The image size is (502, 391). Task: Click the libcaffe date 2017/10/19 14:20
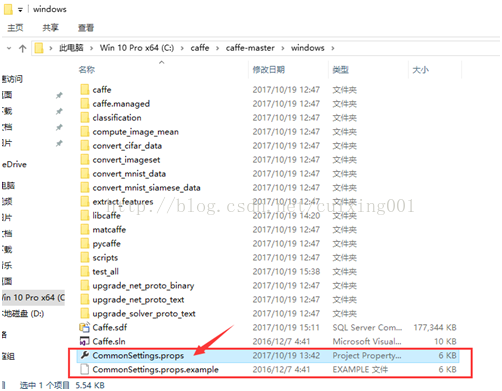(286, 216)
